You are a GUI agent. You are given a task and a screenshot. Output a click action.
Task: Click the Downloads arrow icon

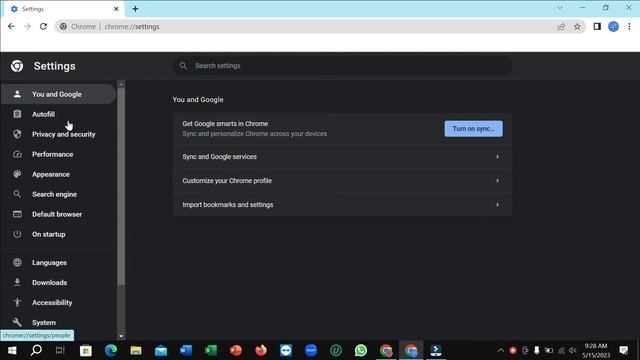click(17, 282)
